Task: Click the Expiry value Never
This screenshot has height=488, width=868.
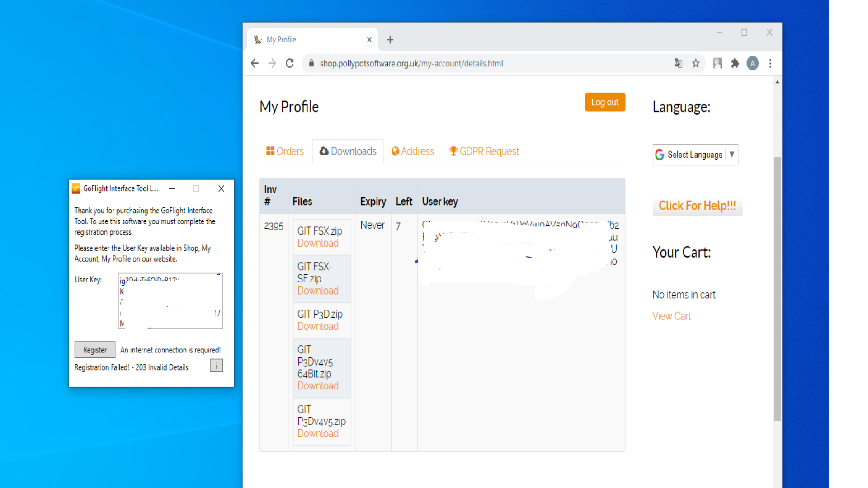Action: (373, 225)
